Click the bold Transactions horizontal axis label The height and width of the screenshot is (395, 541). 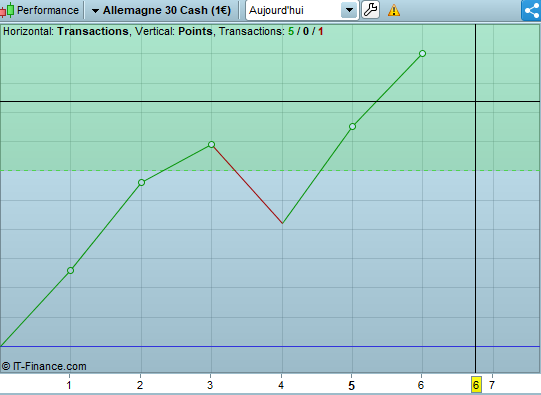coord(93,31)
